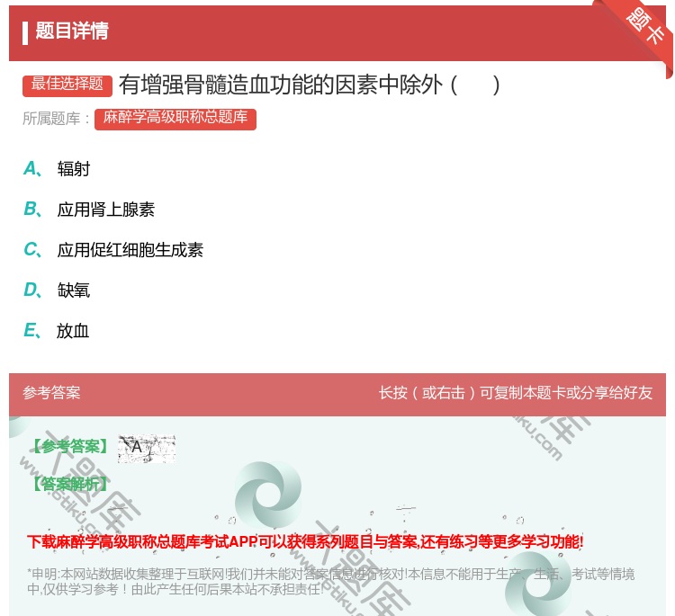Select answer option C 应用促红细胞生成素
Screen dimensions: 675x616
point(113,250)
